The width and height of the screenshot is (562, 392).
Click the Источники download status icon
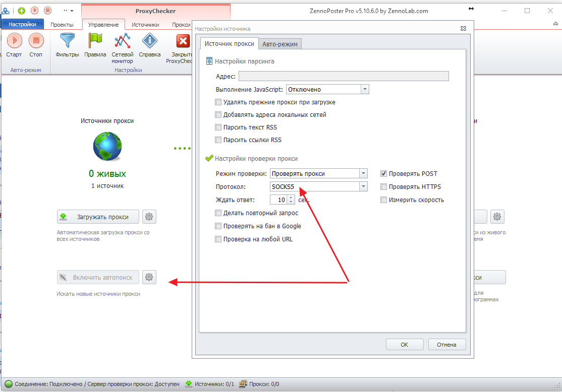click(x=189, y=384)
